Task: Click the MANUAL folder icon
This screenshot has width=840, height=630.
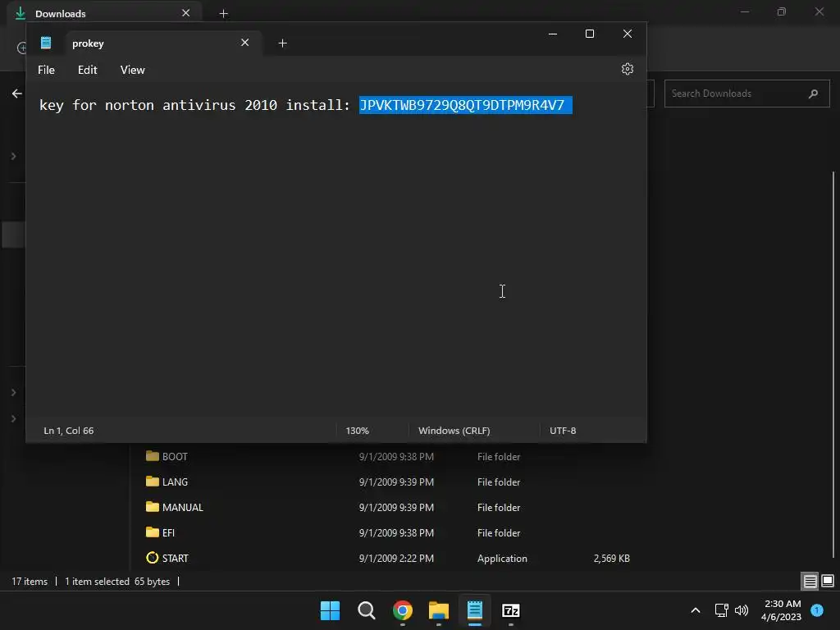Action: pyautogui.click(x=152, y=506)
